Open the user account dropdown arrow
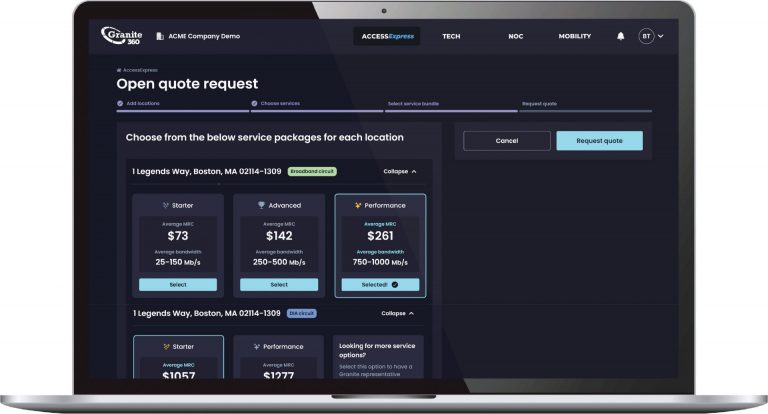Screen dimensions: 768x414 [x=661, y=36]
